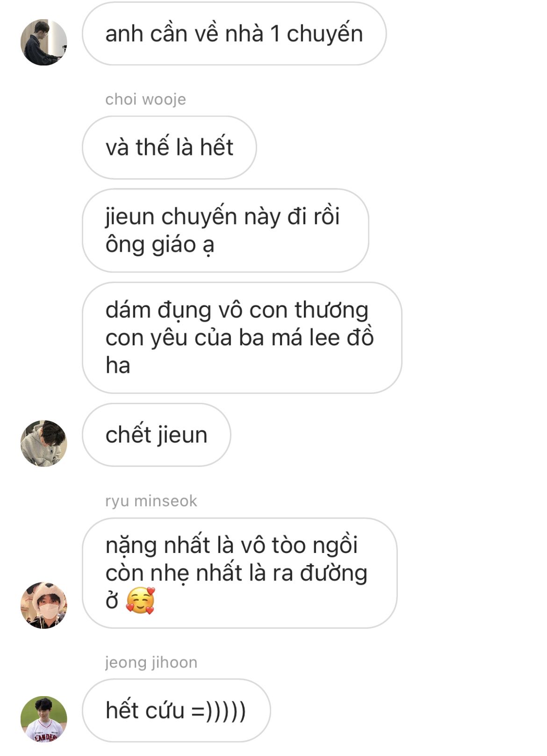The width and height of the screenshot is (547, 756).
Task: Tap the baseball jersey profile avatar
Action: click(x=43, y=719)
